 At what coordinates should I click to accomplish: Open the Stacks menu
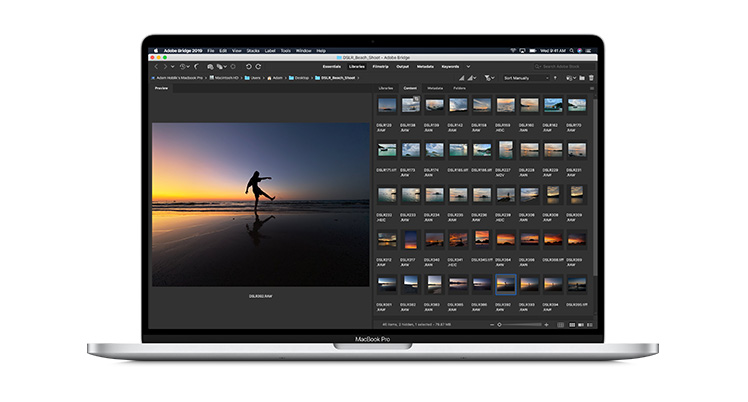point(253,51)
